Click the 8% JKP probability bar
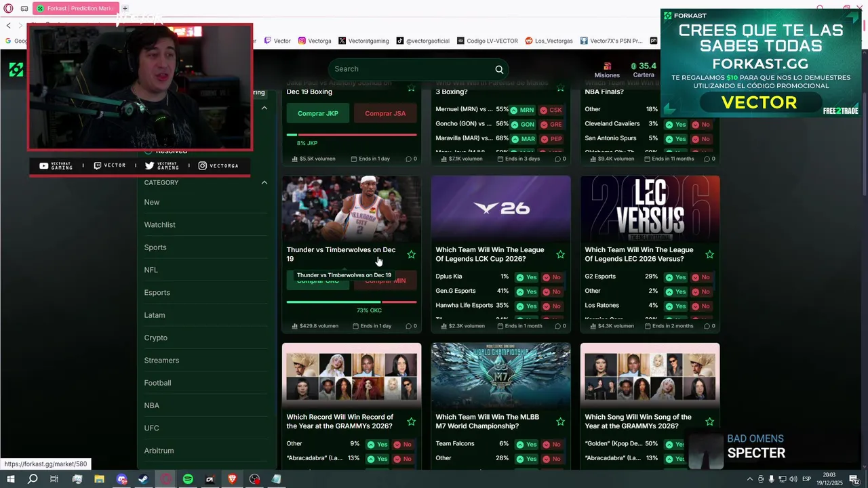 click(351, 135)
